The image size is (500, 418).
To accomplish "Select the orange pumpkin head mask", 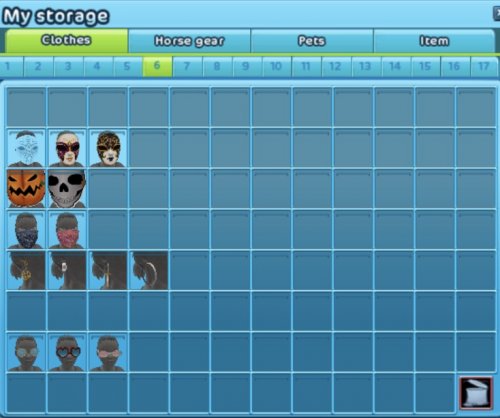I will point(26,189).
